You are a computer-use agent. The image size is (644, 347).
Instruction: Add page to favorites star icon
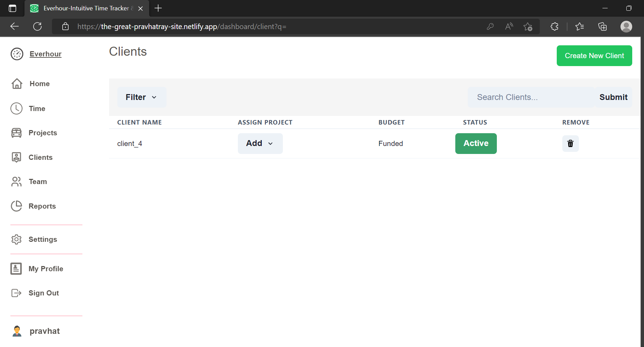pos(528,27)
